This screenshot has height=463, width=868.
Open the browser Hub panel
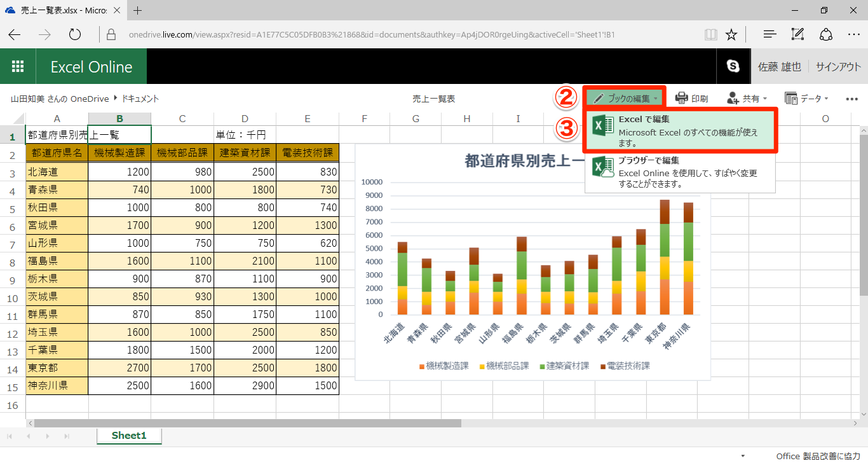[x=770, y=34]
